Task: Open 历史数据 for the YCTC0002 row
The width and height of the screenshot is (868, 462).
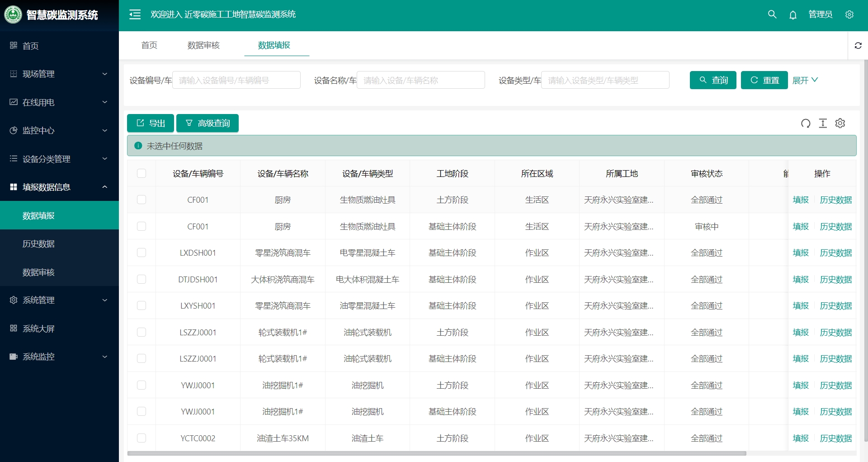Action: click(x=836, y=438)
